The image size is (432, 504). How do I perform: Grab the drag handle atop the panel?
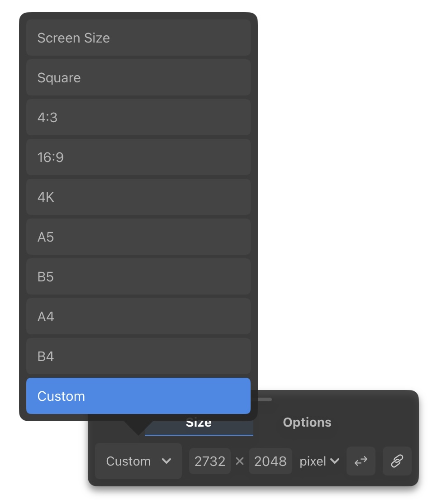(265, 399)
